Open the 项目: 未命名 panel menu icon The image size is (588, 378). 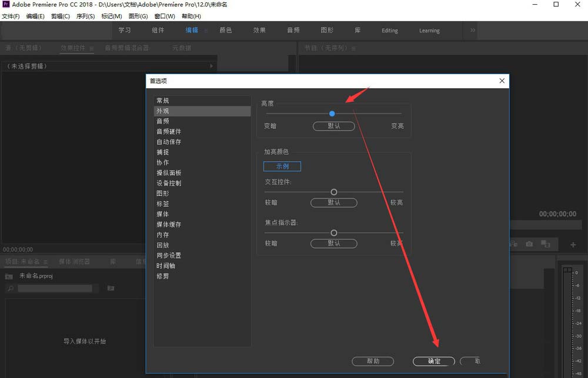45,262
